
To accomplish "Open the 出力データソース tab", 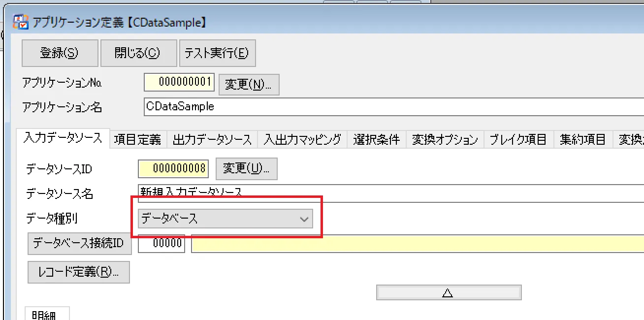I will pos(212,139).
